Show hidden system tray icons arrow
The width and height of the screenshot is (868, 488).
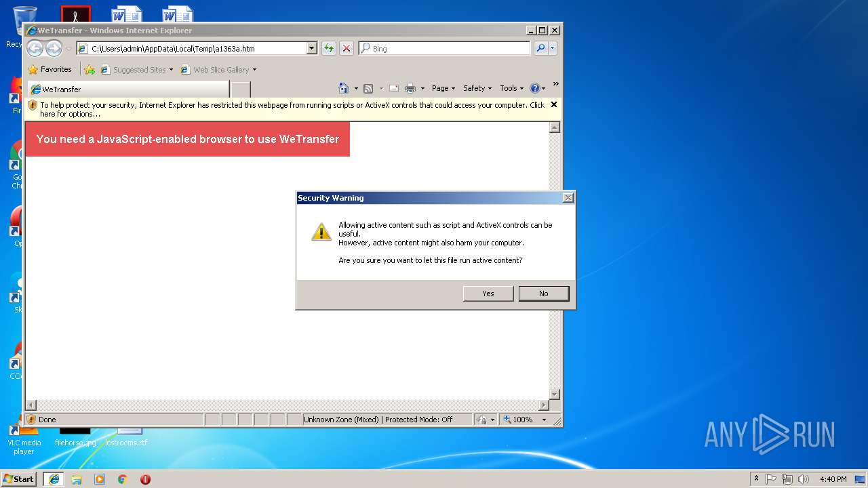(756, 479)
